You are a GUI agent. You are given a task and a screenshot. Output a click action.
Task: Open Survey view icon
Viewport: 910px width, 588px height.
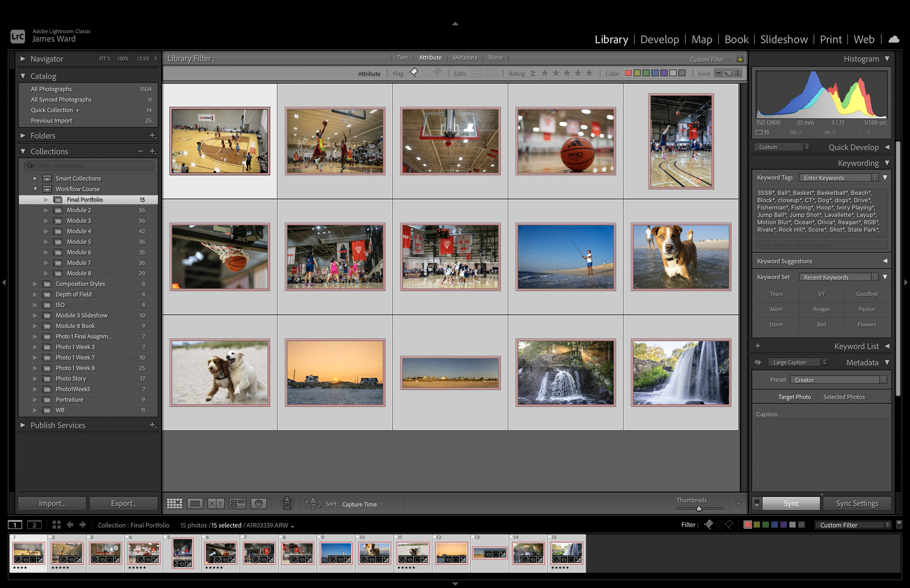(237, 504)
